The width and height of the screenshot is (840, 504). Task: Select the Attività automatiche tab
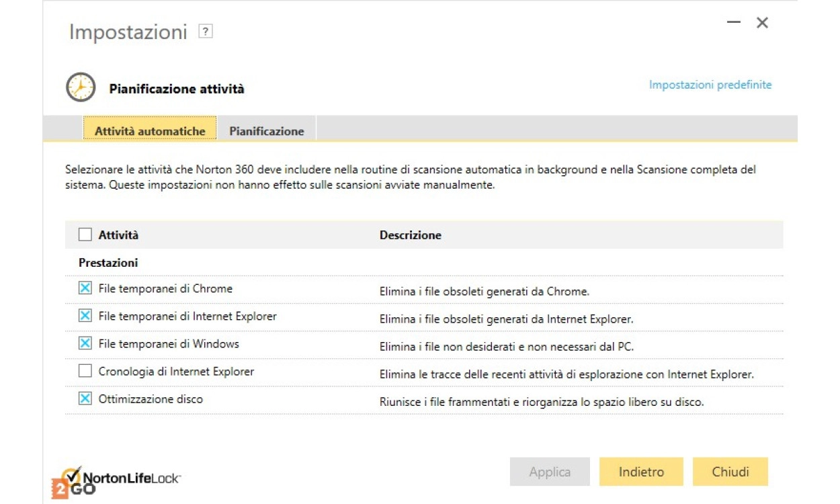click(x=150, y=131)
